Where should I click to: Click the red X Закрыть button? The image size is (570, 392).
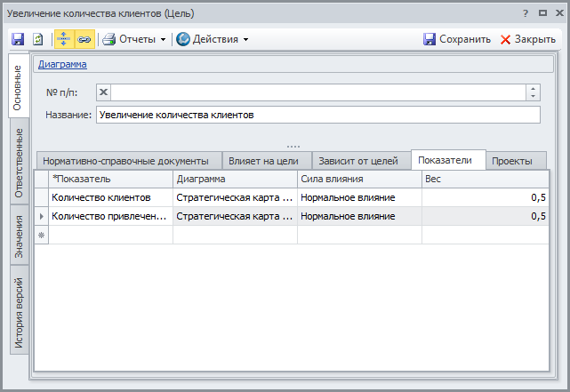[x=528, y=39]
